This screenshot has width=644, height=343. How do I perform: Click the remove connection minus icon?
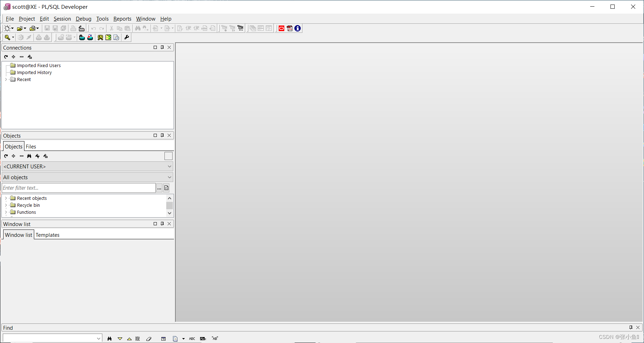22,57
